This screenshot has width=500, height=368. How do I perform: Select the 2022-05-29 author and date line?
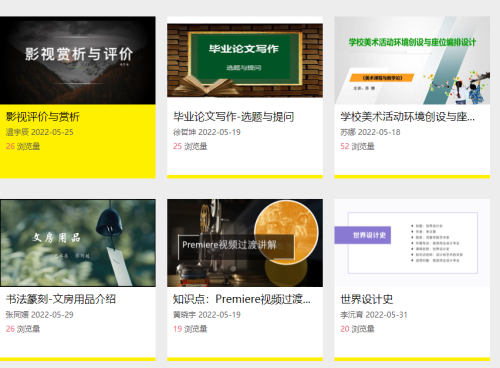tap(39, 314)
